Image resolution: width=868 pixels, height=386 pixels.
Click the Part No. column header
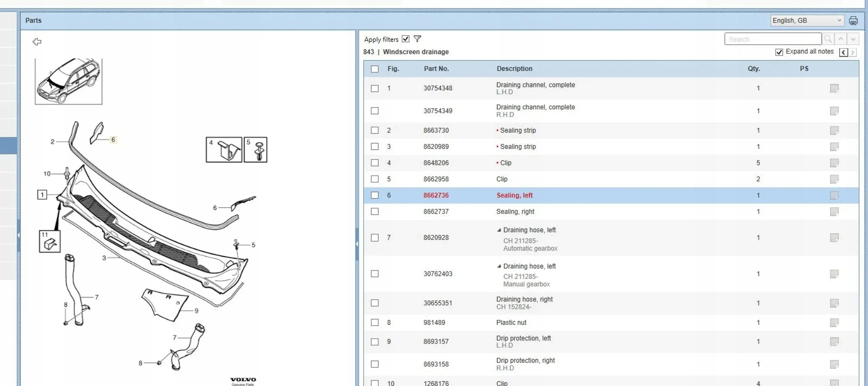coord(436,69)
